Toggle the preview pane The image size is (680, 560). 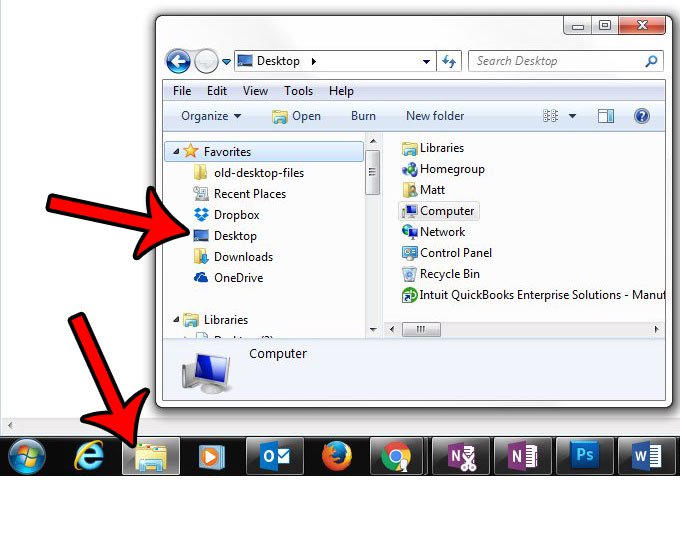click(x=606, y=116)
